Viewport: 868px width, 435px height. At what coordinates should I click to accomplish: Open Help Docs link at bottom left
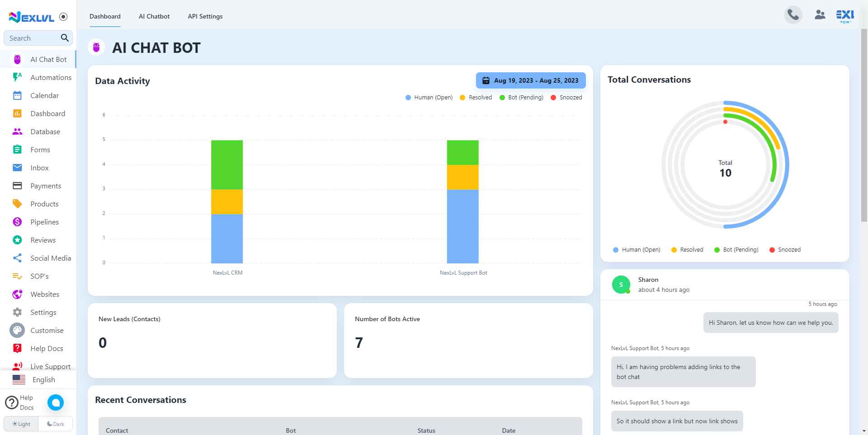click(19, 402)
